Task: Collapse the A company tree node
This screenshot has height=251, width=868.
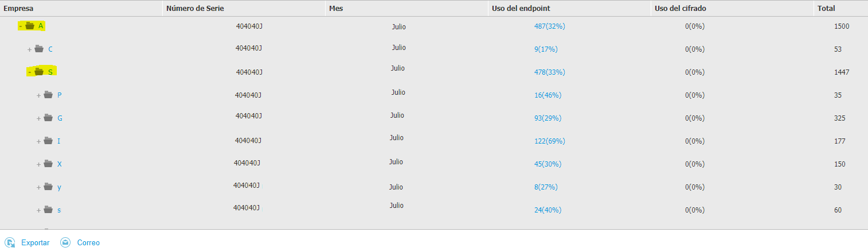Action: coord(21,26)
